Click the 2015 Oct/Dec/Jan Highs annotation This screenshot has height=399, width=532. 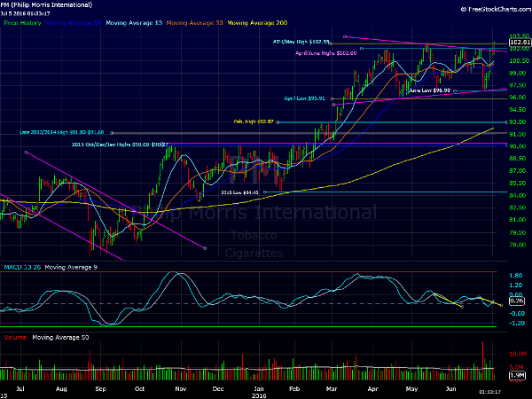pos(120,145)
